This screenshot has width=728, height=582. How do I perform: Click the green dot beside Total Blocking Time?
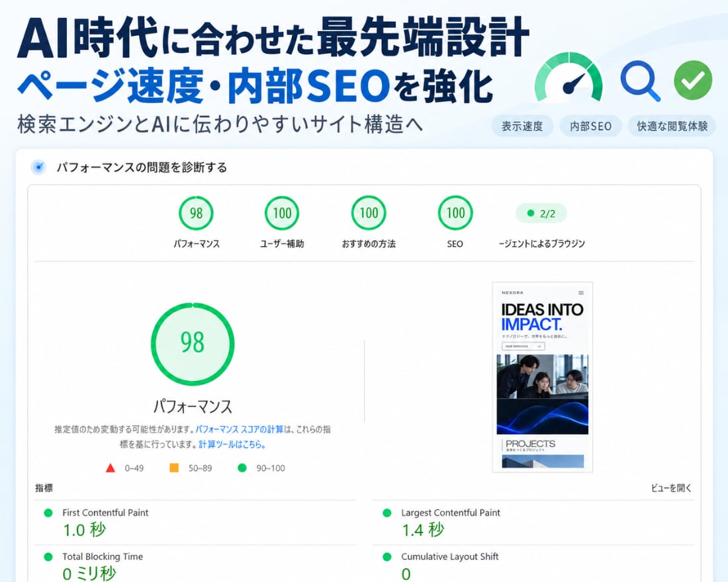tap(48, 557)
